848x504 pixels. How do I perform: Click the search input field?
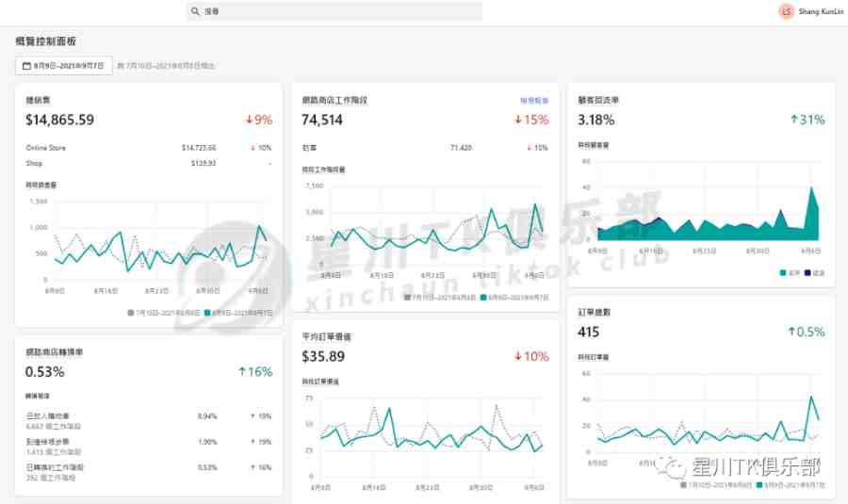334,11
